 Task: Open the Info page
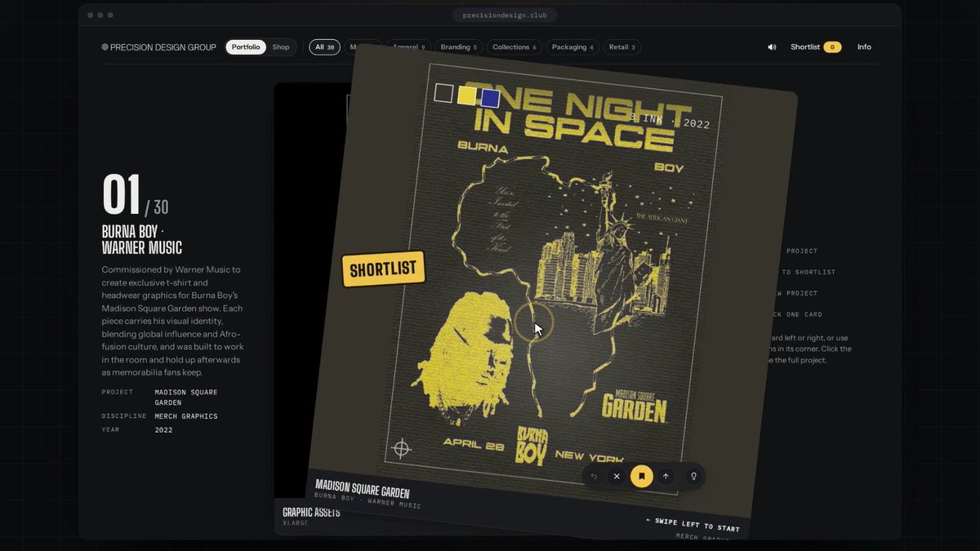coord(864,47)
